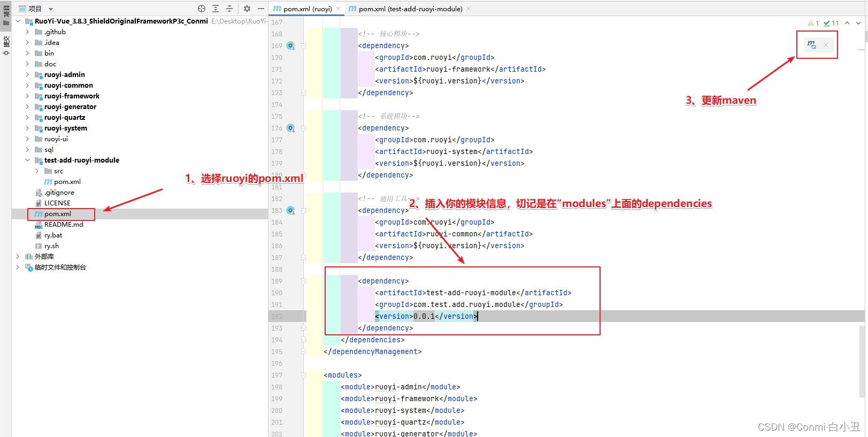868x437 pixels.
Task: Expand the .github folder
Action: (x=27, y=32)
